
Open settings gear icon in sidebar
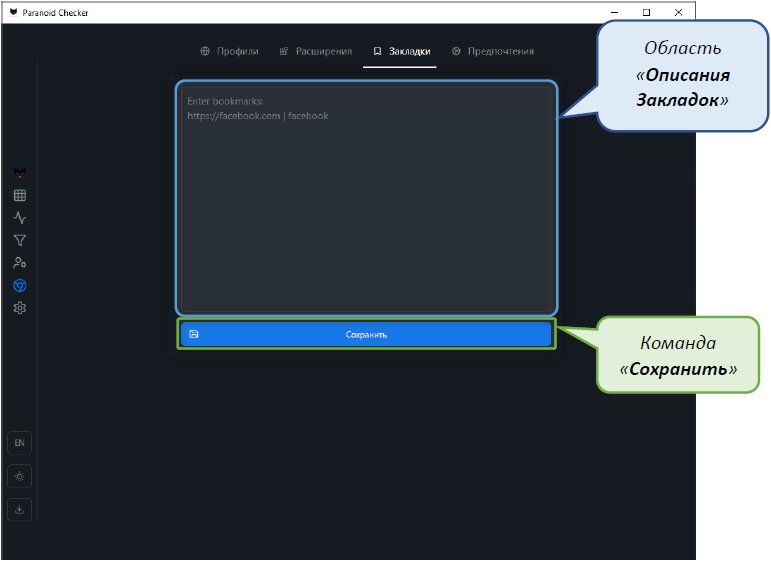pyautogui.click(x=19, y=308)
